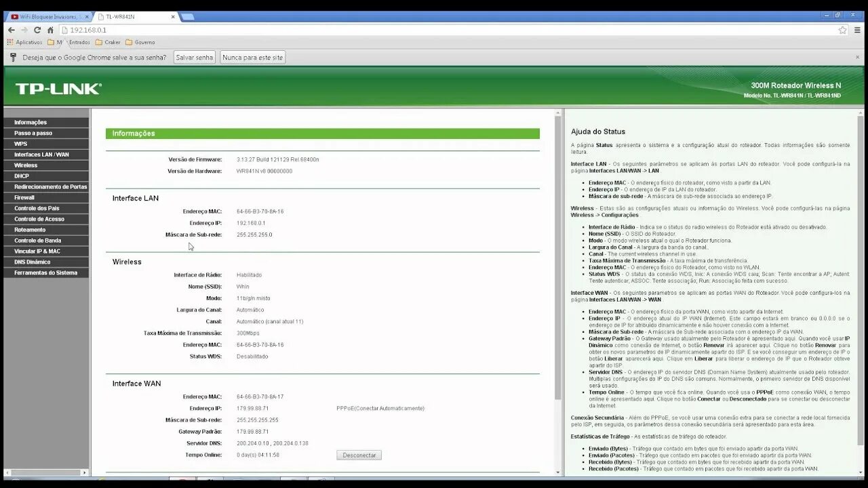Click DNS servers 200.204.0.10 value
868x488 pixels.
pos(272,443)
